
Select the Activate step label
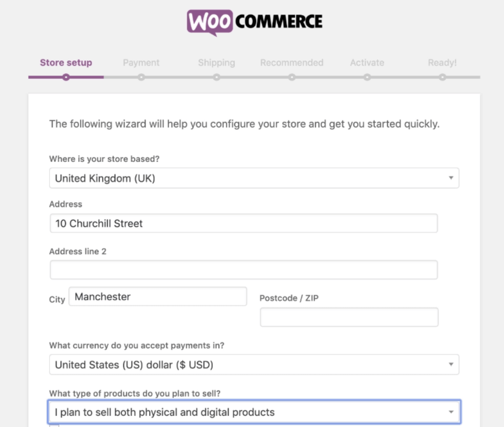point(367,63)
